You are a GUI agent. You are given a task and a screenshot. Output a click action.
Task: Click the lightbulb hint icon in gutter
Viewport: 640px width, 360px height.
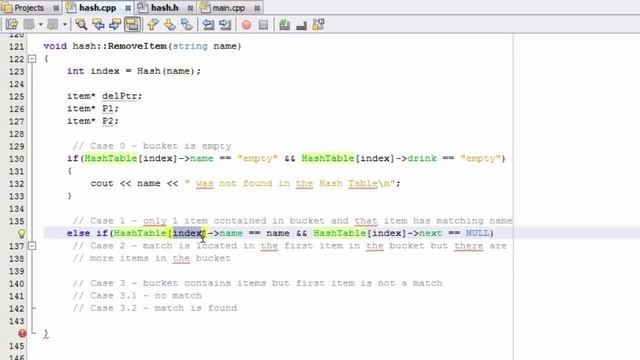pos(21,233)
